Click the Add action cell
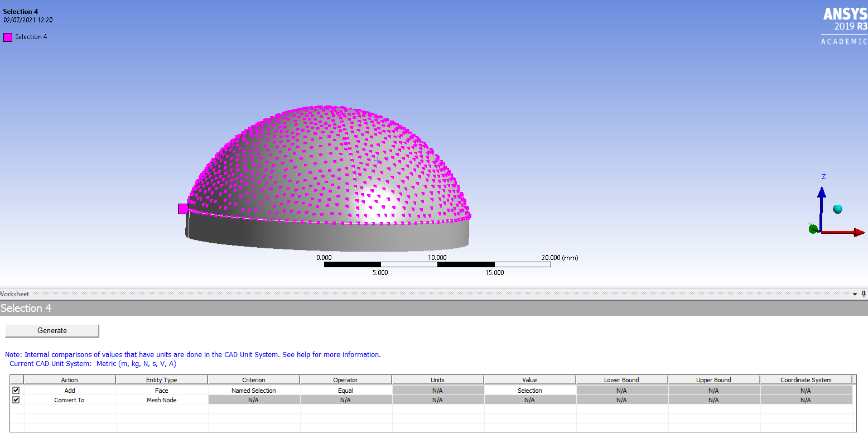868x443 pixels. point(70,391)
